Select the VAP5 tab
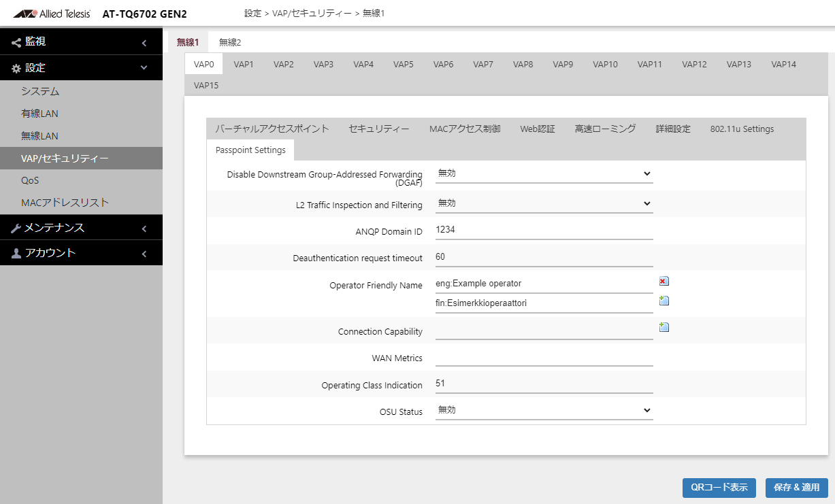 (403, 65)
